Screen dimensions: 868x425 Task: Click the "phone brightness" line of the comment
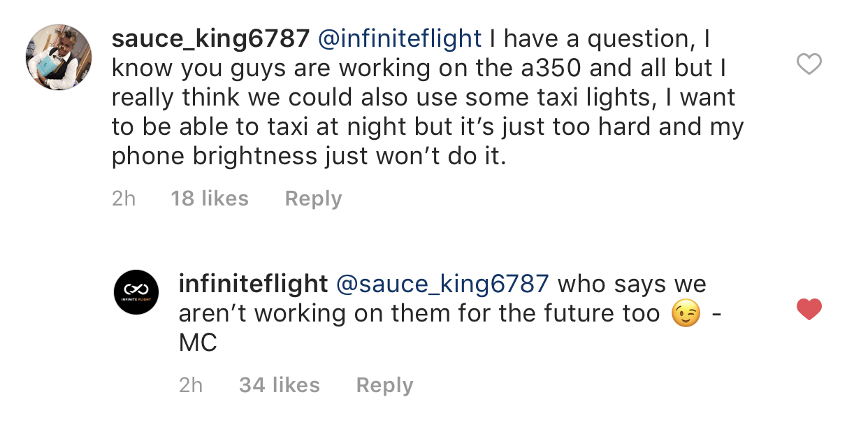[x=214, y=156]
